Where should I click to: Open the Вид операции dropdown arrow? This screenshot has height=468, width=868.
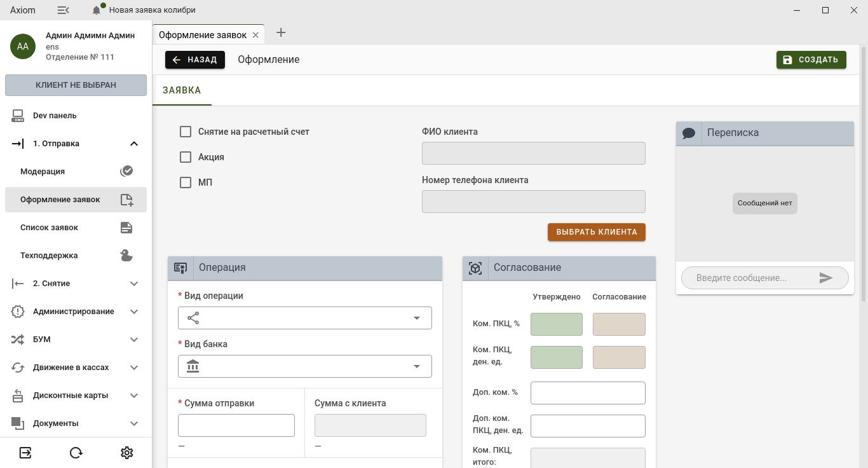pyautogui.click(x=417, y=318)
